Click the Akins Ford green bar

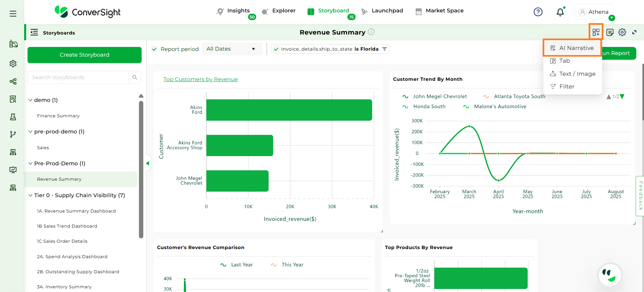[289, 110]
